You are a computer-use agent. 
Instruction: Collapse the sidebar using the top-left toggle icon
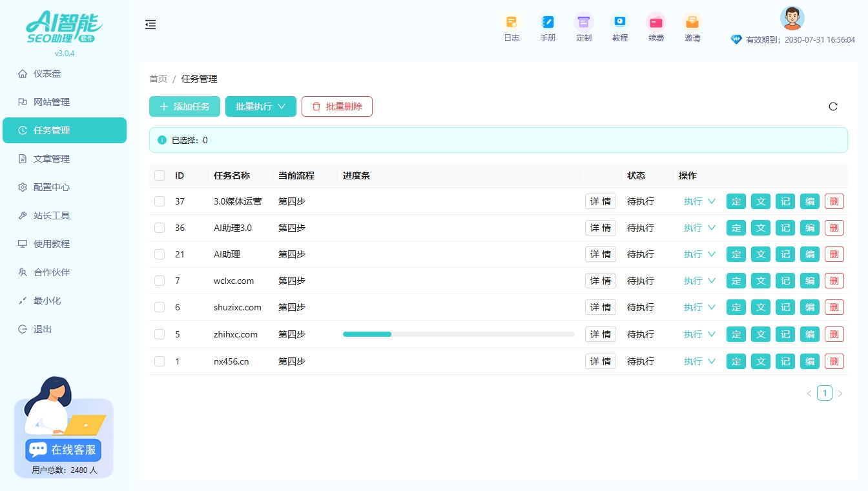point(150,25)
